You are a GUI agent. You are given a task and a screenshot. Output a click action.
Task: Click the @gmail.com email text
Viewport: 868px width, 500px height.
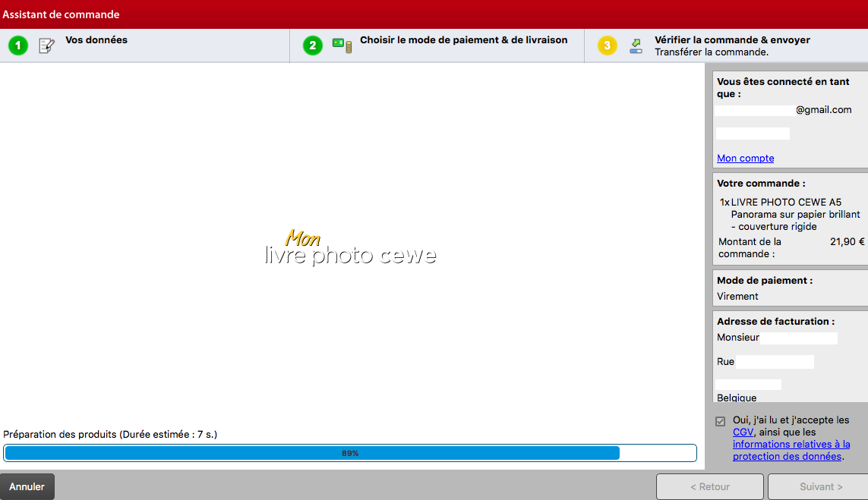(x=824, y=109)
